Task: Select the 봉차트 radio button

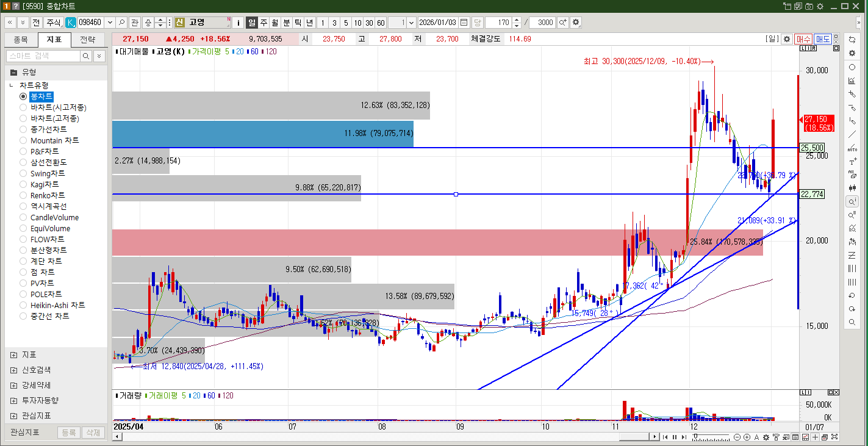Action: (x=23, y=96)
